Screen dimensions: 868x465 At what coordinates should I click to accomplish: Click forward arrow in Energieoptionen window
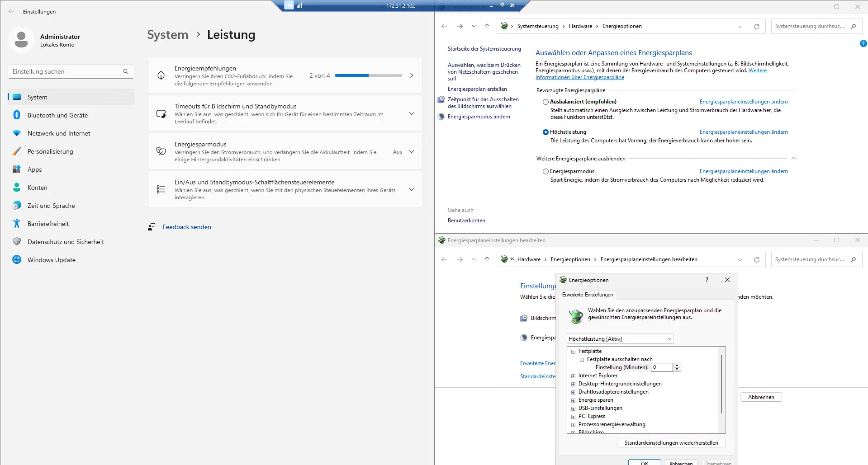click(460, 26)
